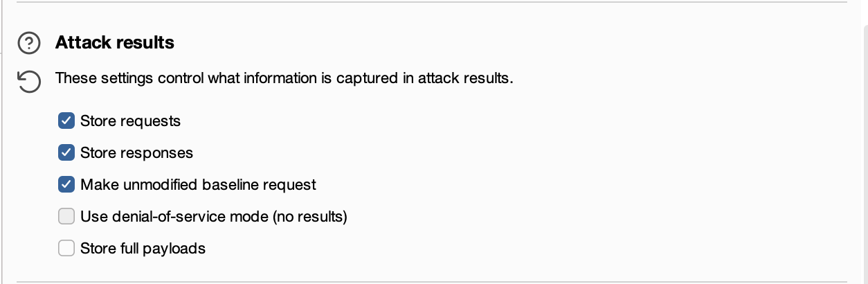The image size is (868, 284).
Task: Click the "Store full payloads" label text
Action: point(143,248)
